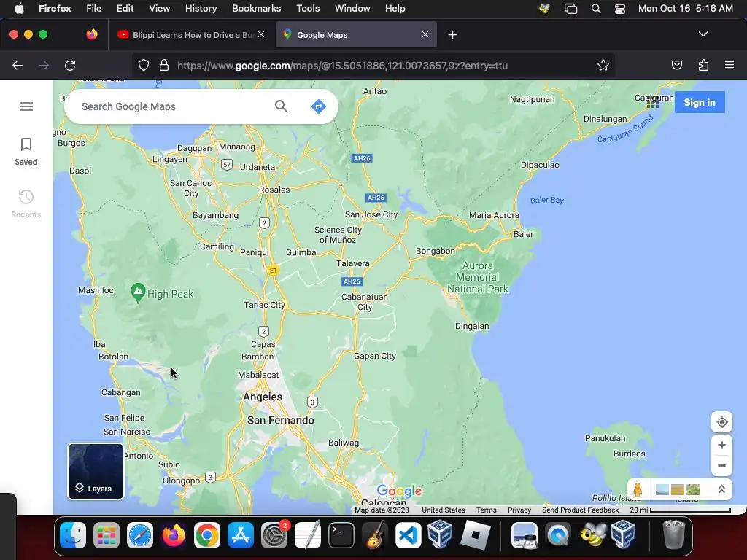This screenshot has width=747, height=560.
Task: Open the Terms link
Action: pyautogui.click(x=486, y=510)
